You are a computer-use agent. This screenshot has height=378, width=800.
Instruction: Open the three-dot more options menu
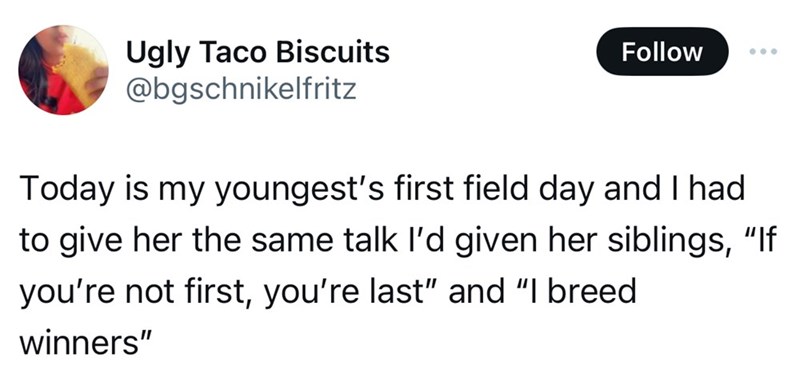[x=764, y=52]
